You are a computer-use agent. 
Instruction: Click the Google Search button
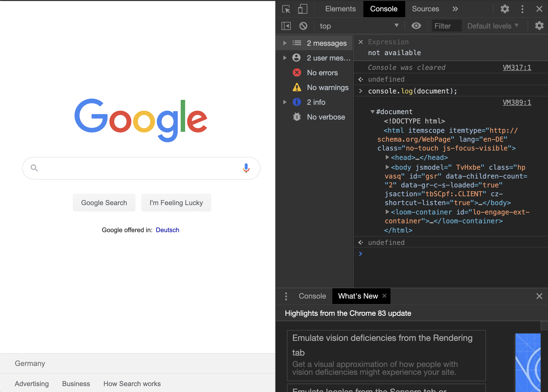(x=104, y=203)
